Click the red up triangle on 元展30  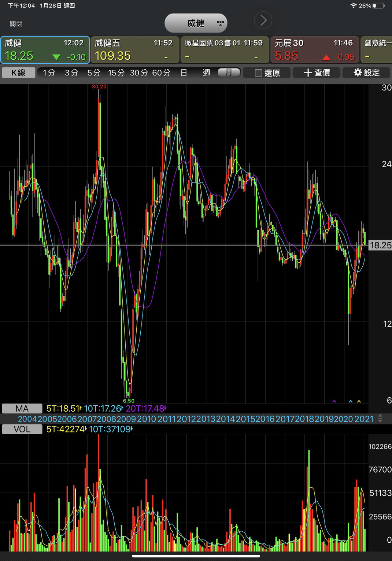326,57
